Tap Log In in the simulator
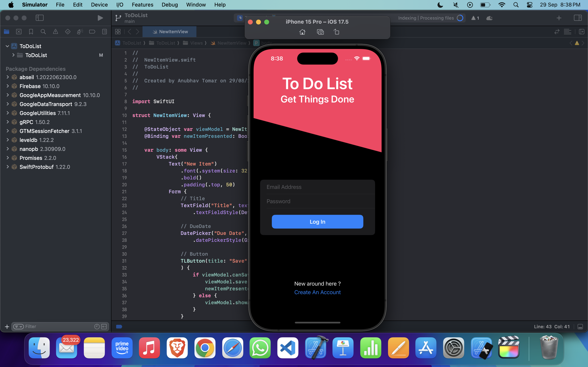588x367 pixels. [317, 221]
